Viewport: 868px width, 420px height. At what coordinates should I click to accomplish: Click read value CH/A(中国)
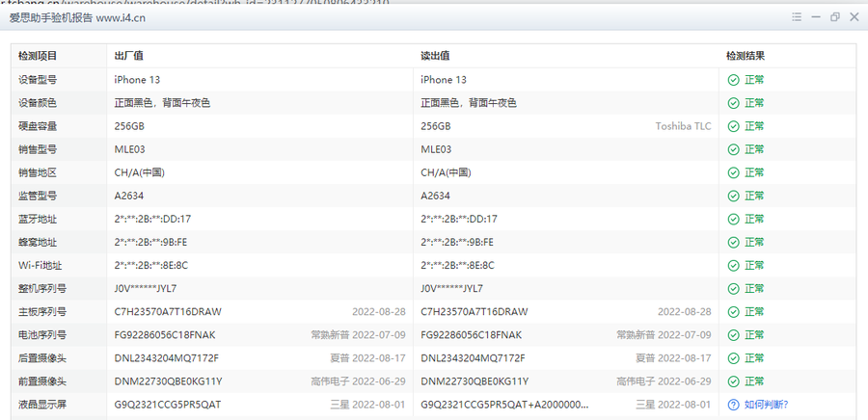tap(446, 172)
